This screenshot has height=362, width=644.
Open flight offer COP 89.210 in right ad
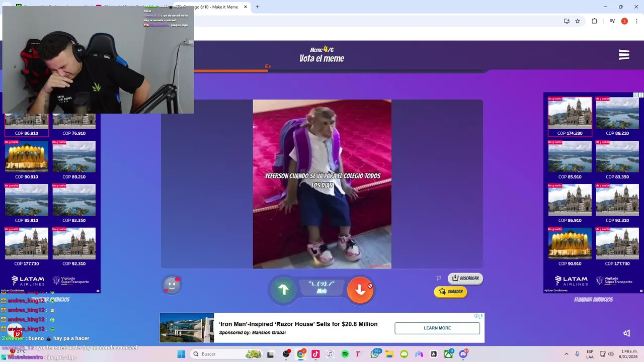(x=617, y=117)
